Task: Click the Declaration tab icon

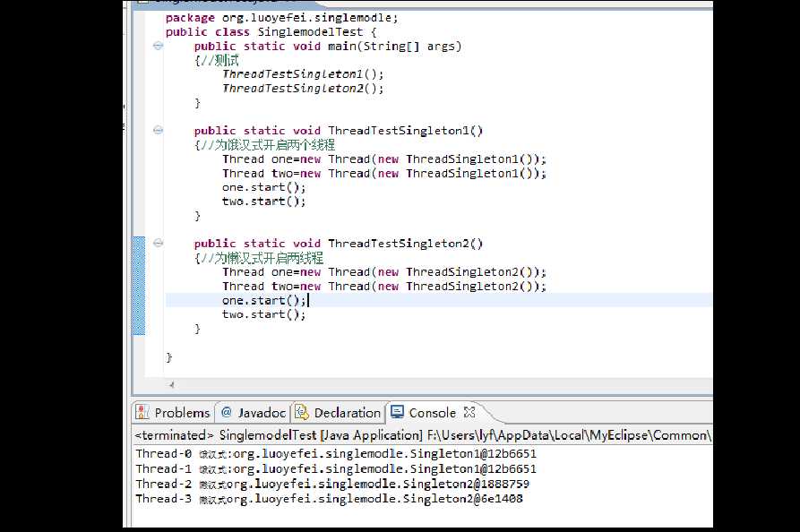Action: 302,412
